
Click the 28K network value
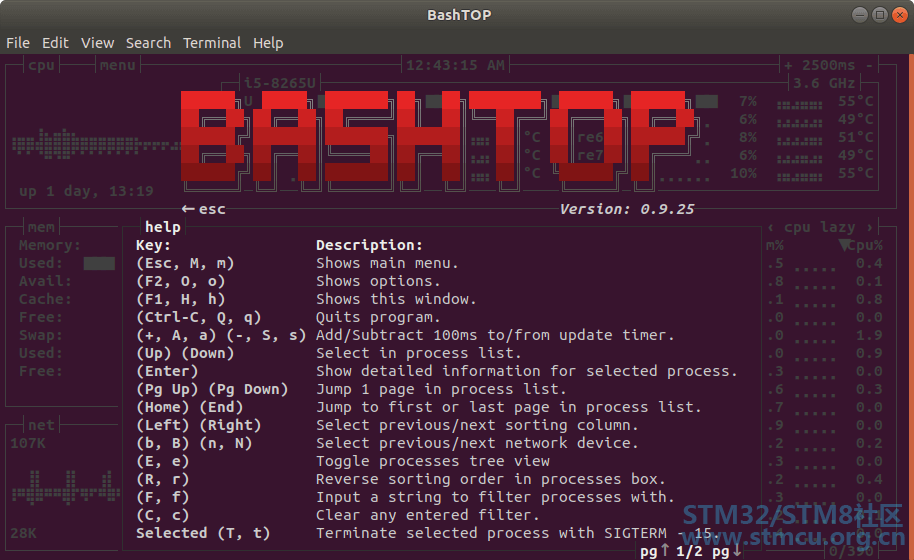click(23, 533)
